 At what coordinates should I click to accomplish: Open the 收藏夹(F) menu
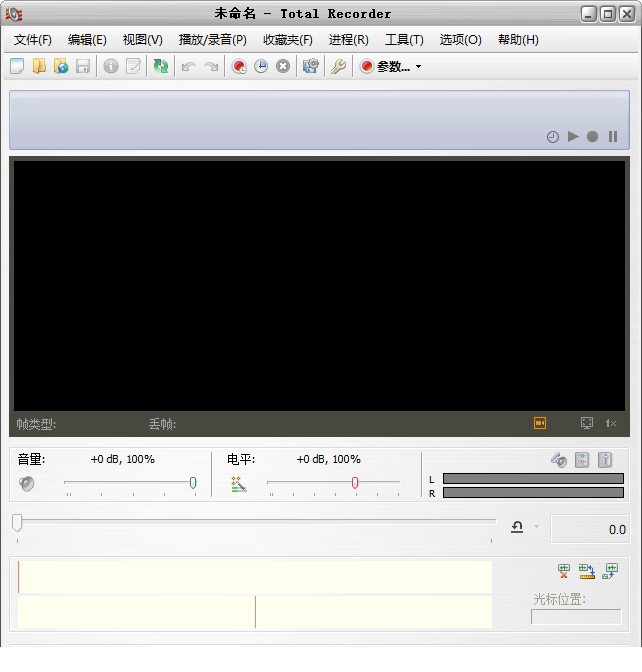(288, 40)
